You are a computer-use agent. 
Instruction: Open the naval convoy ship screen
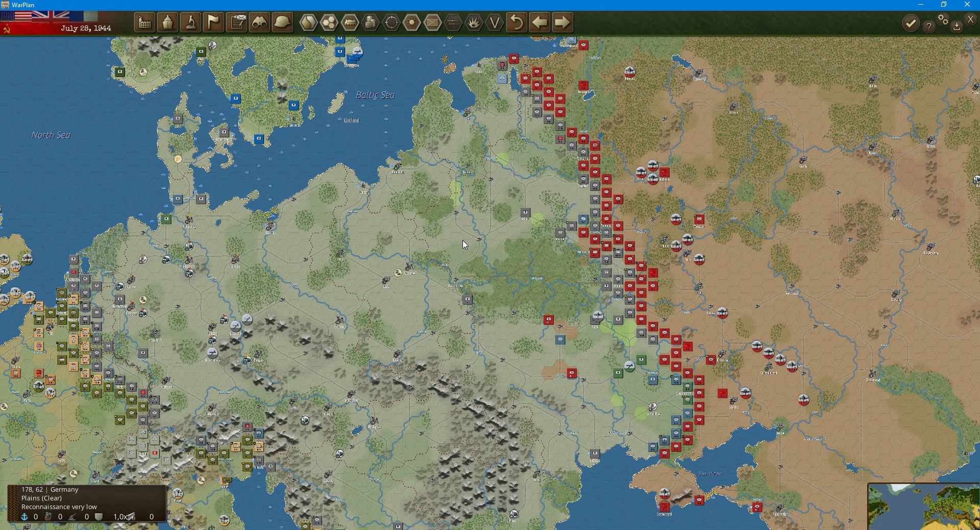point(167,23)
